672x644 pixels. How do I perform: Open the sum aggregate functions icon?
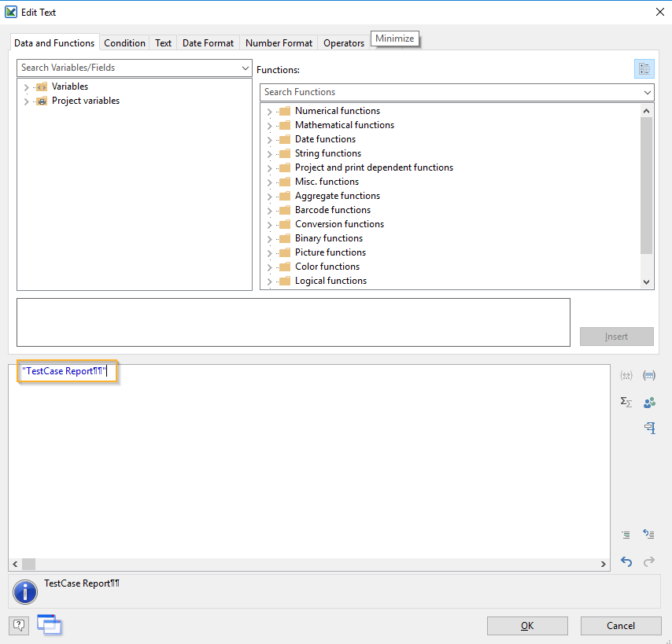[626, 402]
